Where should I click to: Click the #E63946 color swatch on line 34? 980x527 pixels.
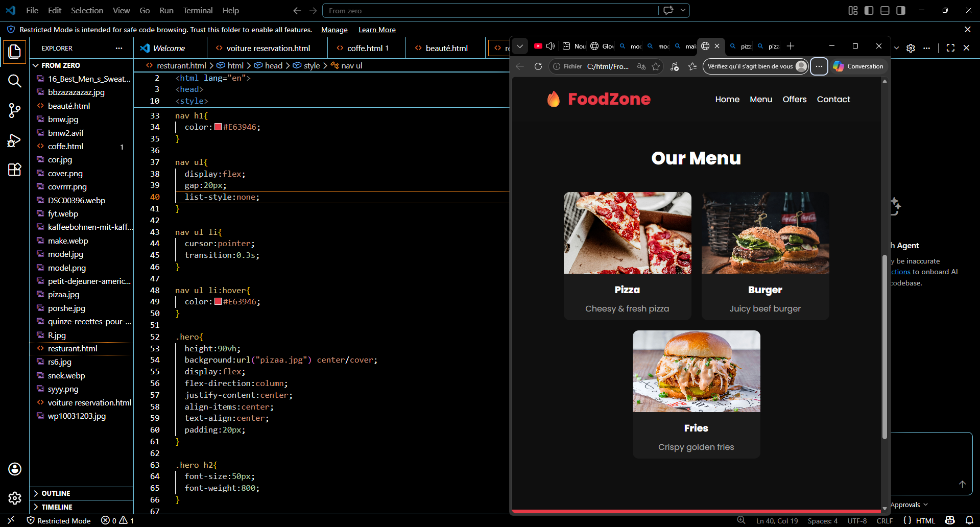tap(218, 127)
